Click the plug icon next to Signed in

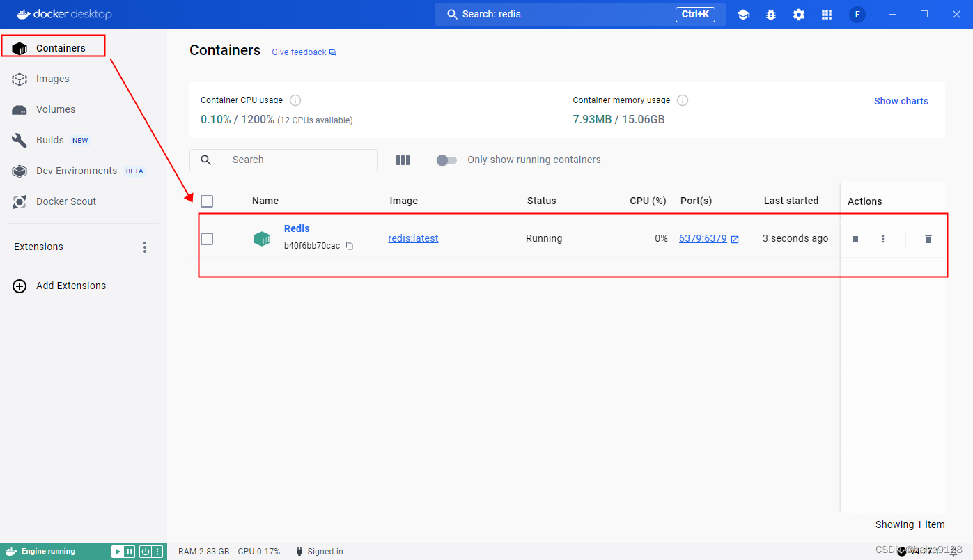(x=299, y=552)
